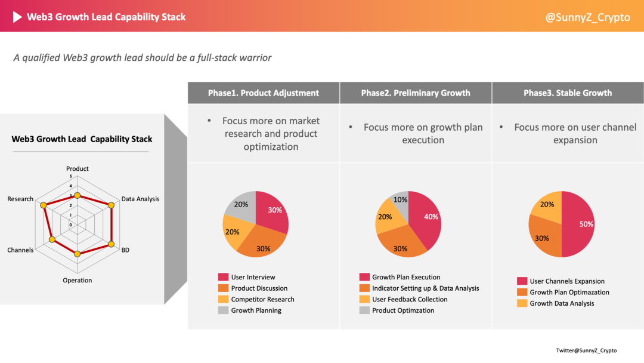Select the 50% slice in Phase3 pie
The image size is (644, 363).
578,224
